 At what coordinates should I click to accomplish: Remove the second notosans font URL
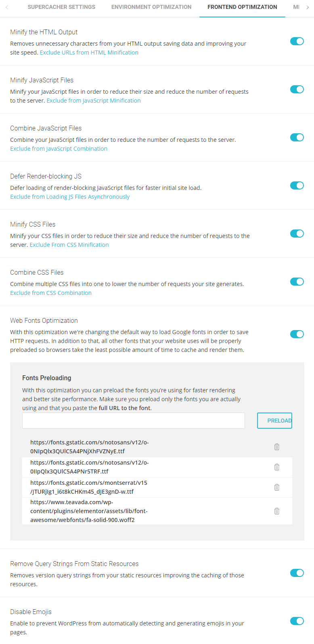(276, 467)
